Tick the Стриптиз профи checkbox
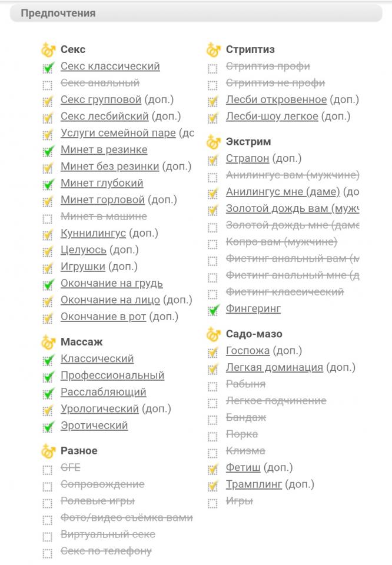392x565 pixels. pos(213,68)
